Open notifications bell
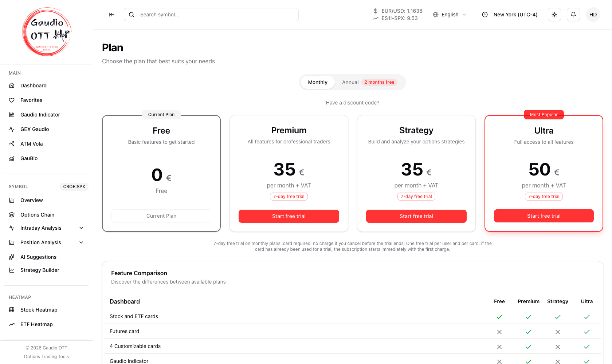This screenshot has height=364, width=612. click(573, 15)
